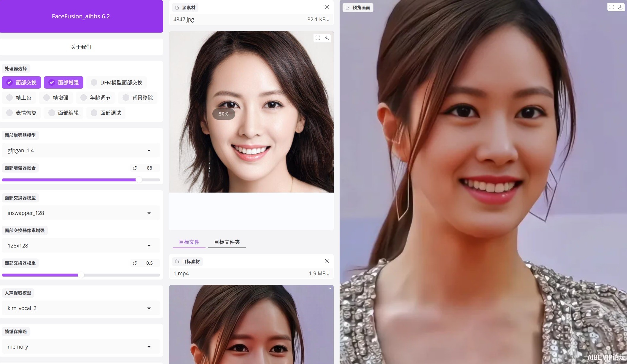Click the 1.mp4 file name
This screenshot has width=627, height=364.
181,274
